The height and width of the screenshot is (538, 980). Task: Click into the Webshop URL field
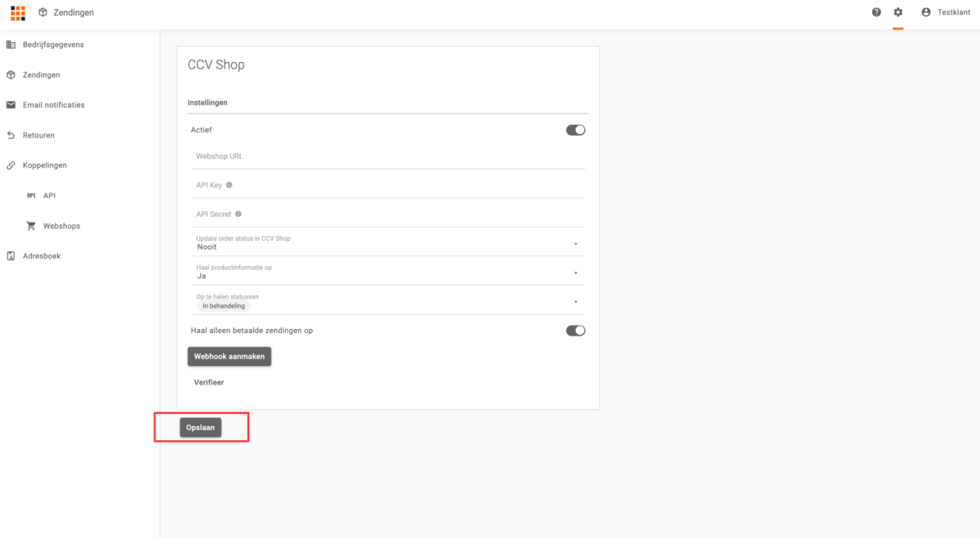click(388, 156)
